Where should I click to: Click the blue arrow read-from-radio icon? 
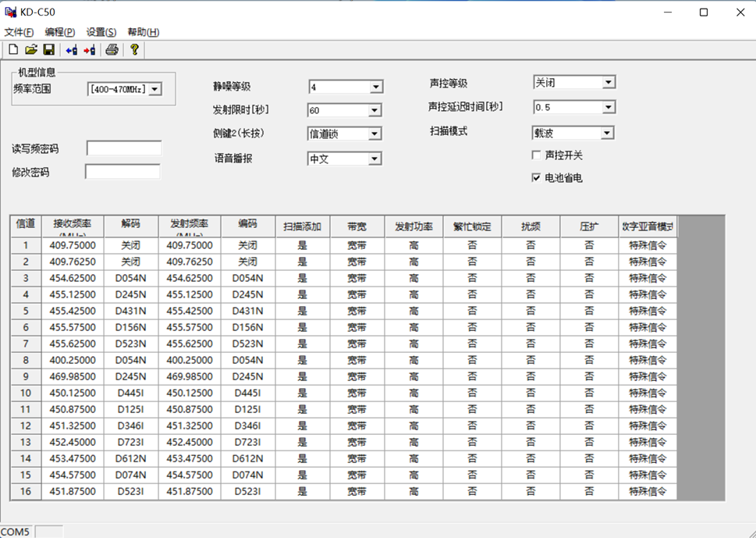coord(71,50)
